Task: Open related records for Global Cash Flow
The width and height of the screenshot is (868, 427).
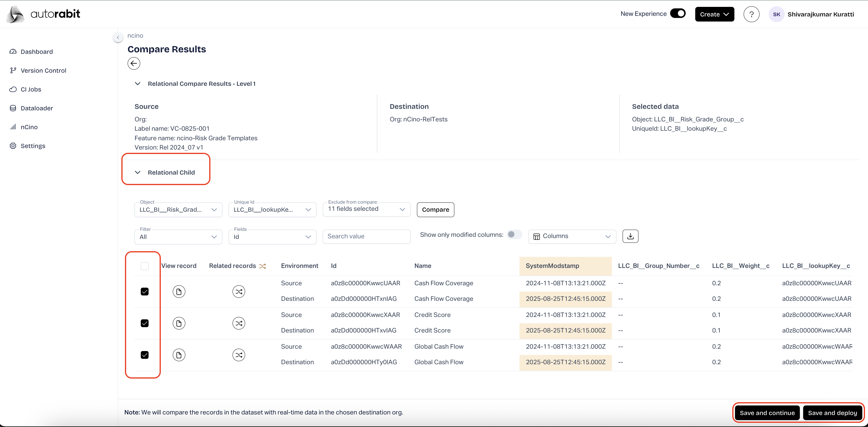Action: 239,355
